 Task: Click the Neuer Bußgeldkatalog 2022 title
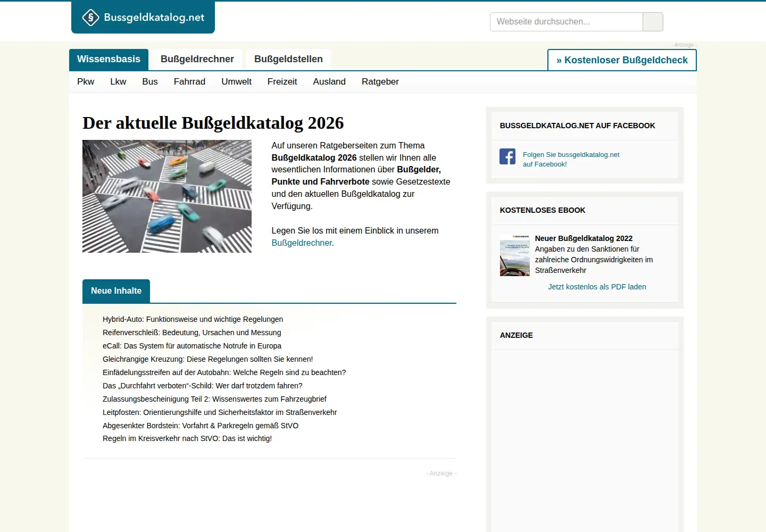584,238
